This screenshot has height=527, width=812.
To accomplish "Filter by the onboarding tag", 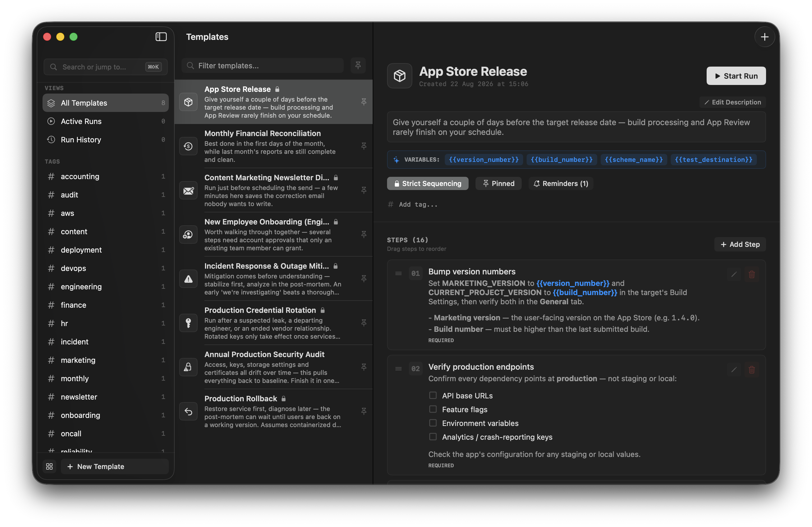I will pos(105,415).
